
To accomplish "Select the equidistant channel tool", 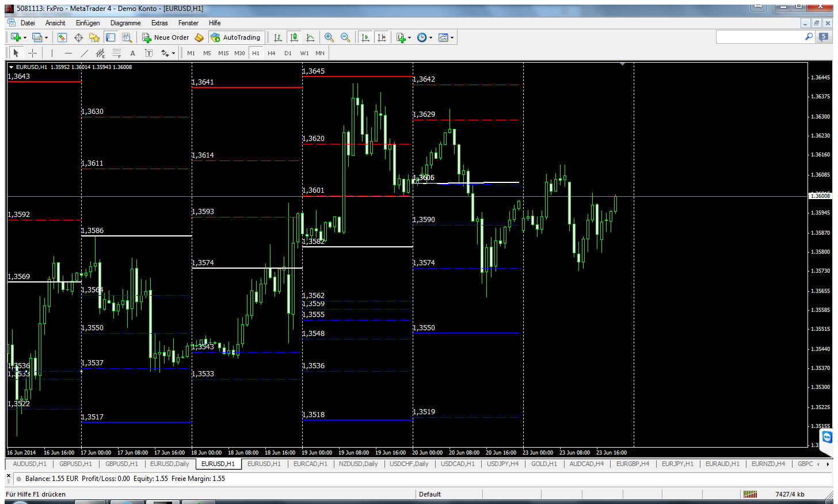I will (100, 53).
